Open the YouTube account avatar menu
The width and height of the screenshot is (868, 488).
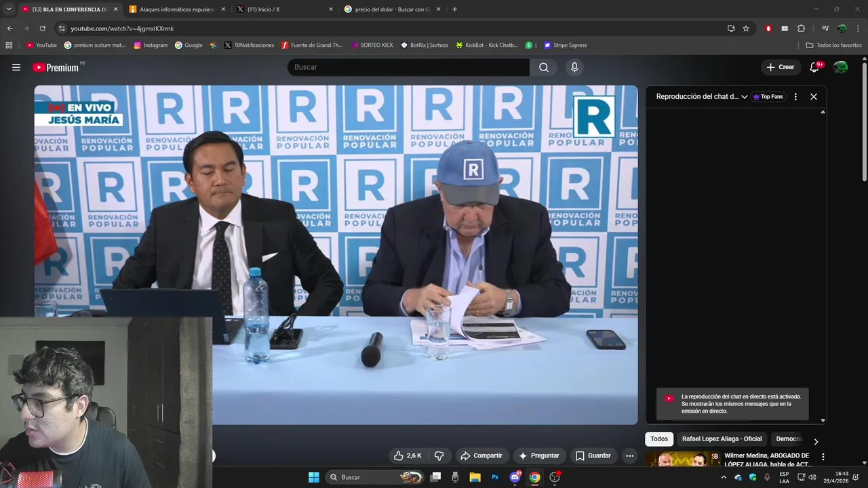(x=840, y=67)
